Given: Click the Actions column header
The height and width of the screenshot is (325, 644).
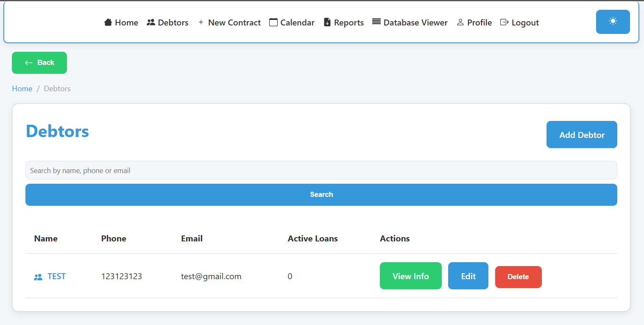Looking at the screenshot, I should tap(395, 238).
